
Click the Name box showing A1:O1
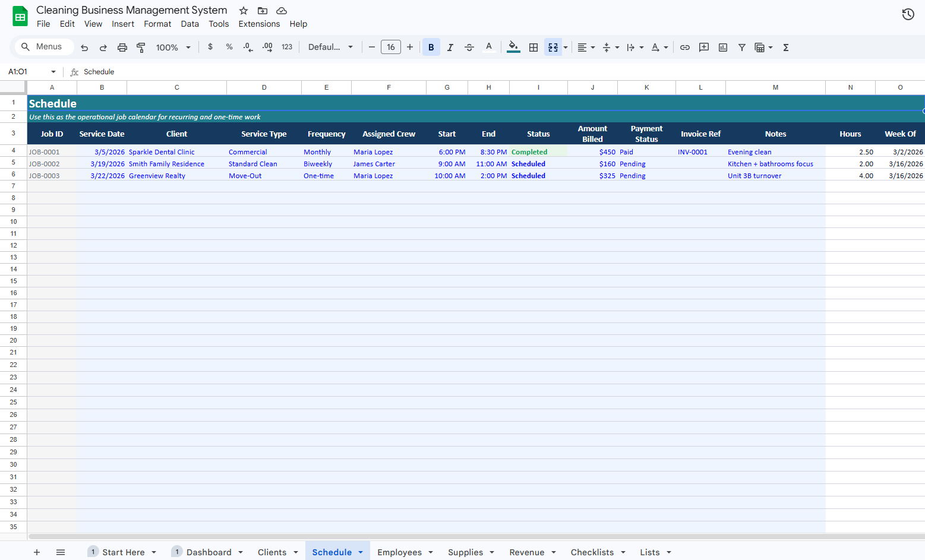tap(26, 72)
